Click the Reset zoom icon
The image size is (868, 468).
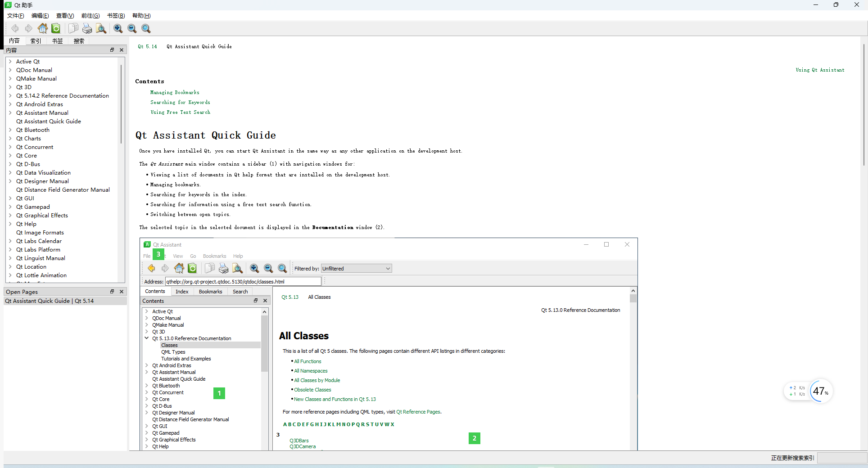coord(146,28)
